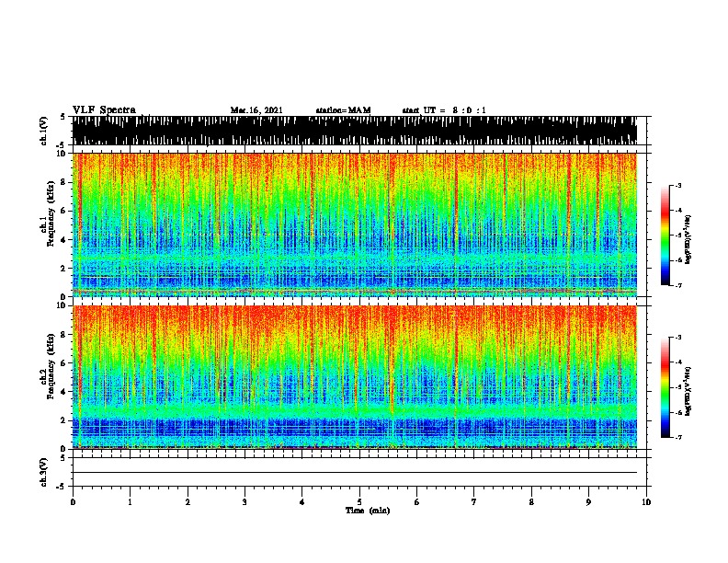Click the flat ch.3(V) waveform line
Screen dimensions: 728x563
pyautogui.click(x=354, y=473)
